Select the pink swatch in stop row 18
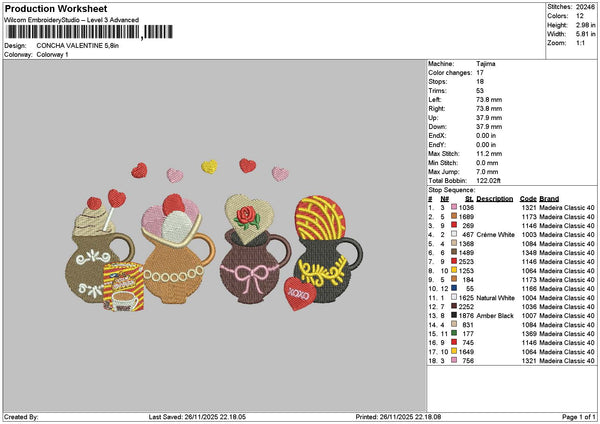 click(454, 360)
